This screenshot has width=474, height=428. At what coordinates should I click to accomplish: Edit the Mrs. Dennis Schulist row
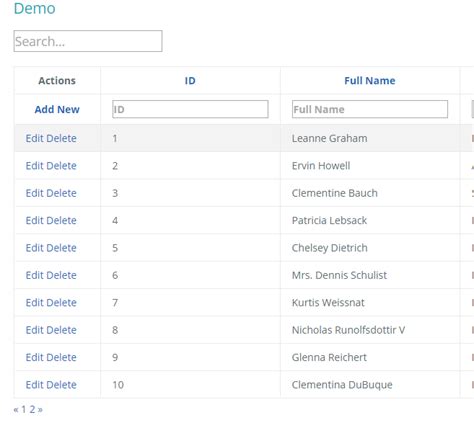coord(35,275)
